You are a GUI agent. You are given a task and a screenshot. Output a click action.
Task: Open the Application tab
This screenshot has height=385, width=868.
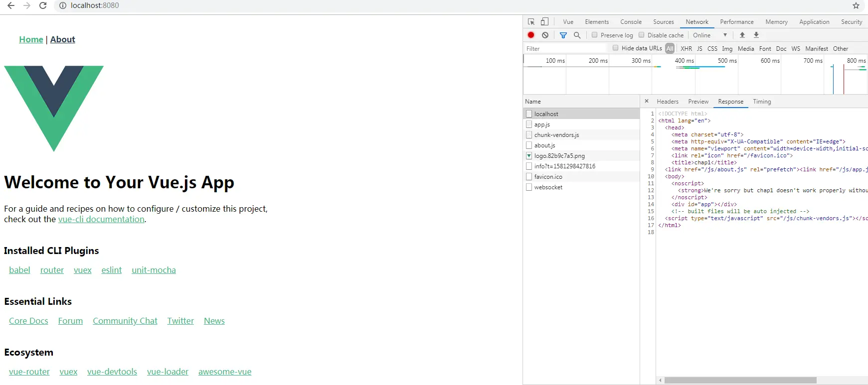814,22
